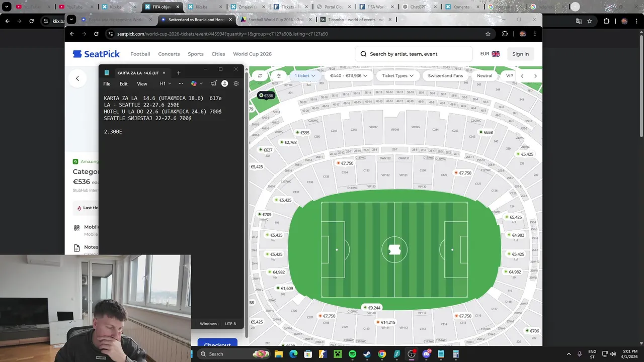Open the EUR currency and language selector
644x362 pixels.
(490, 54)
